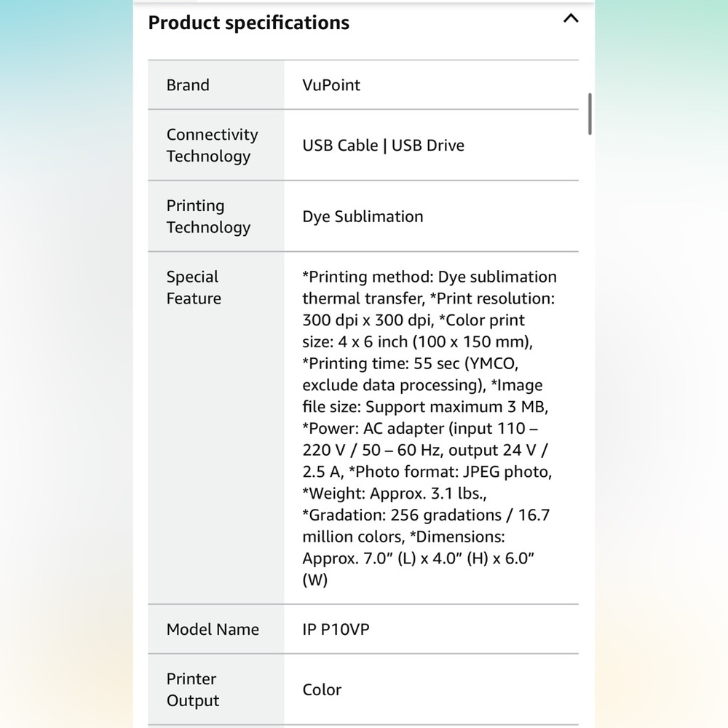The width and height of the screenshot is (728, 728).
Task: Click the Gradation 256 gradations text
Action: pyautogui.click(x=426, y=515)
